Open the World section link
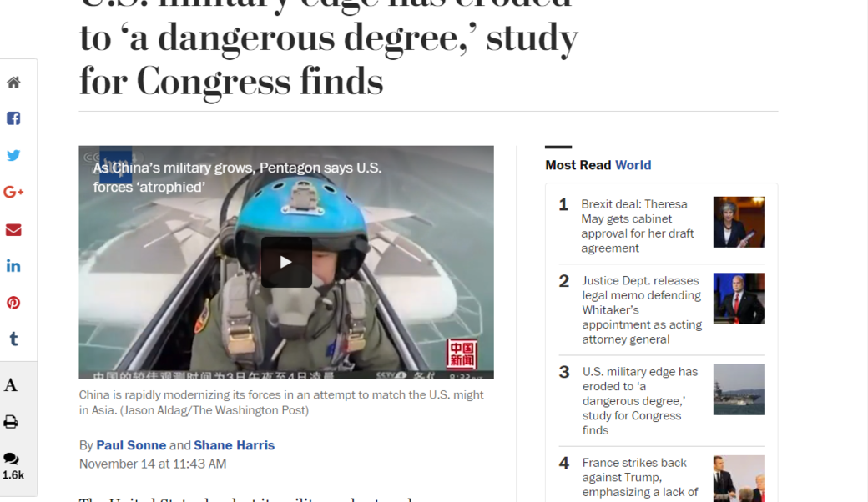This screenshot has width=868, height=502. point(633,165)
